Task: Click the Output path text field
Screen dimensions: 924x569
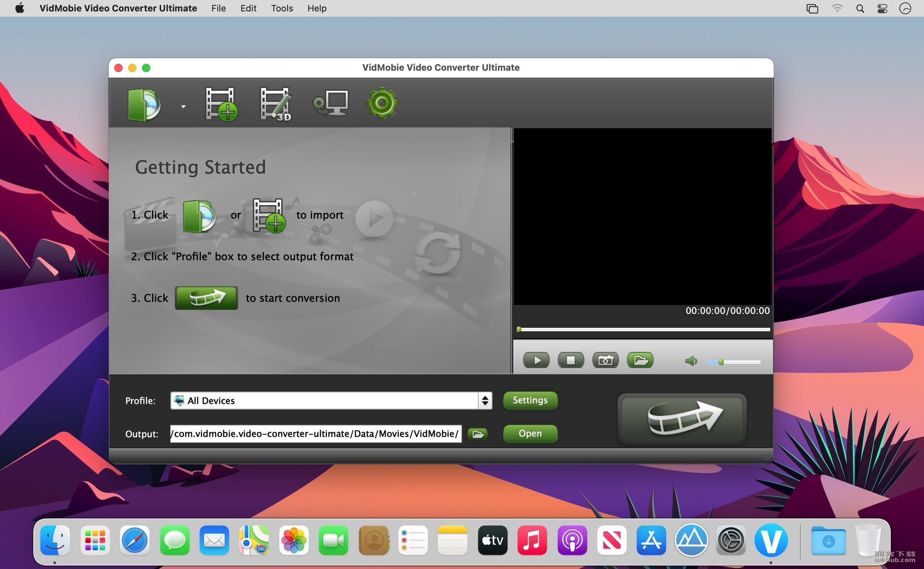Action: coord(316,434)
